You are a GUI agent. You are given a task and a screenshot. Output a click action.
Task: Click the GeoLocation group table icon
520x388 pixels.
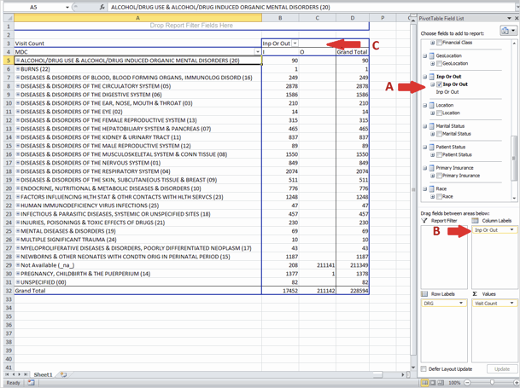pyautogui.click(x=432, y=56)
